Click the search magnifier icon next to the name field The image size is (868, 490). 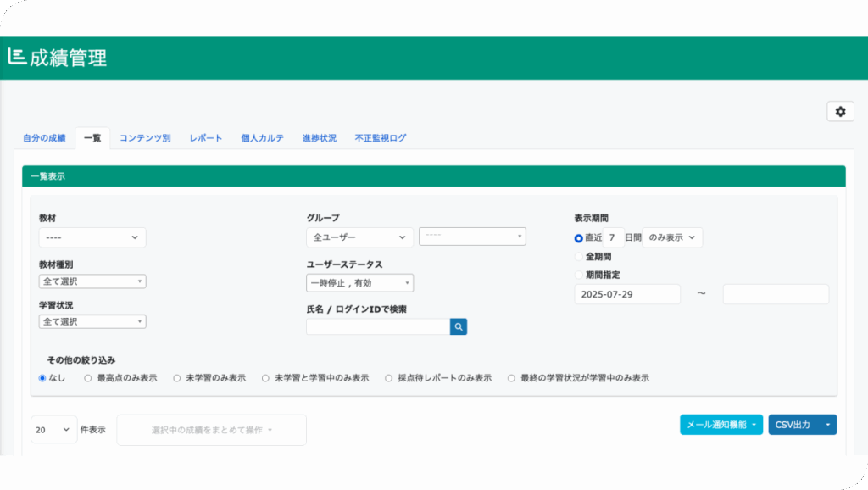click(458, 326)
